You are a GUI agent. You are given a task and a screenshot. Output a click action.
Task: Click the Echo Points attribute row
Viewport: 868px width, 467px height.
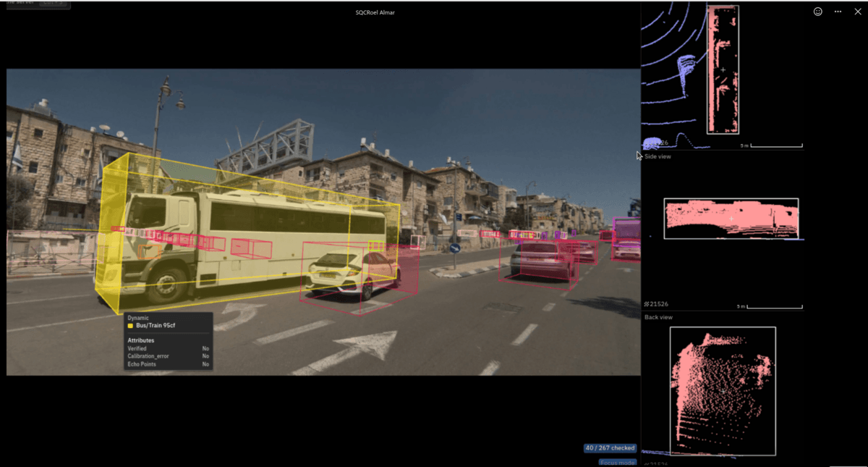click(x=169, y=364)
